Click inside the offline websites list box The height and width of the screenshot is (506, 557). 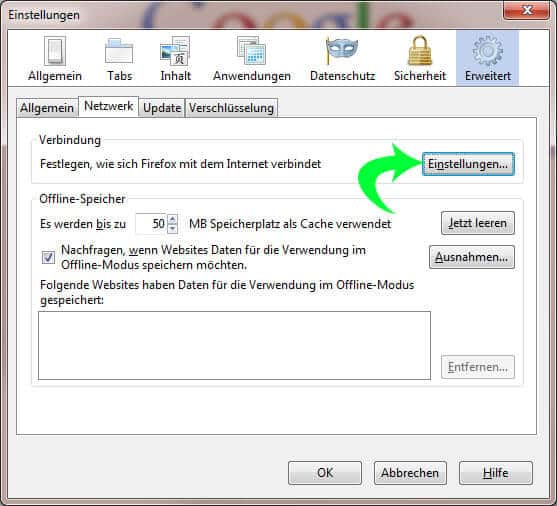pos(234,345)
